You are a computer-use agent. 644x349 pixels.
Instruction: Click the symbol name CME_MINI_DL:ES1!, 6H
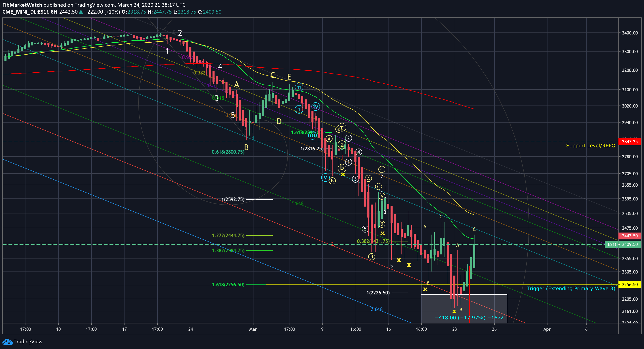30,12
